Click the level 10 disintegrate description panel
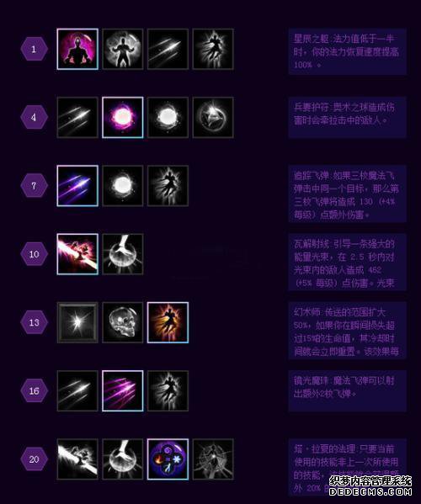421x504 pixels. (x=348, y=263)
